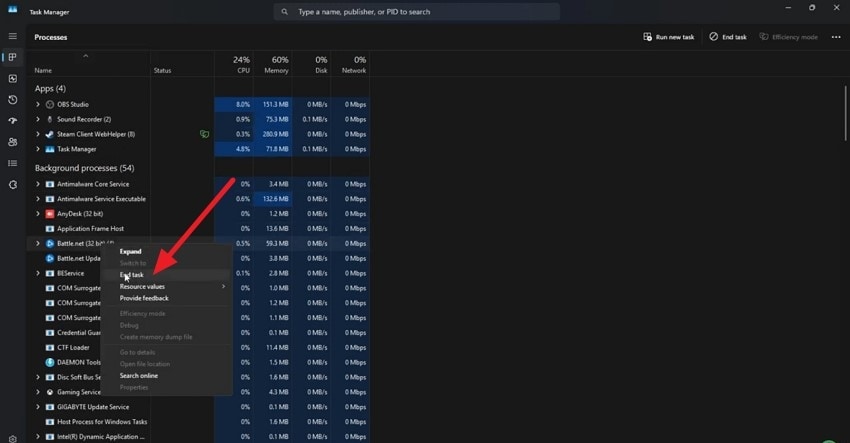This screenshot has width=850, height=443.
Task: Click the 151.3 MB memory cell
Action: click(273, 104)
